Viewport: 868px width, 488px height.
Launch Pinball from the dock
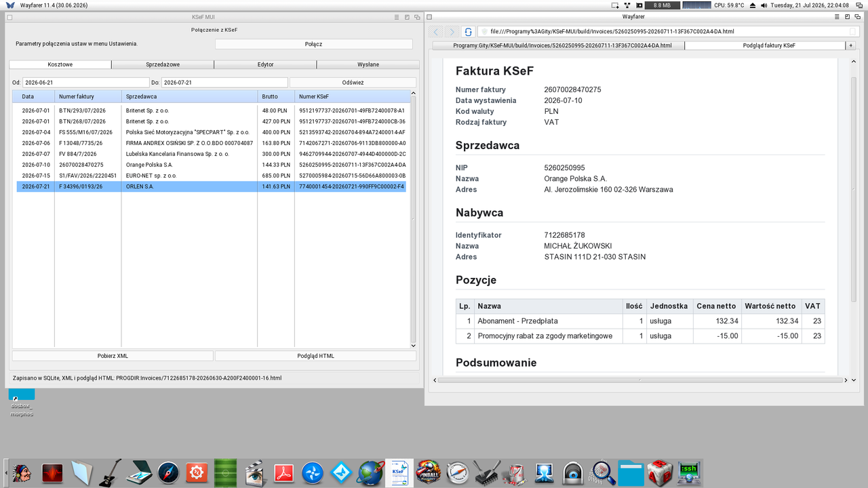pyautogui.click(x=429, y=472)
